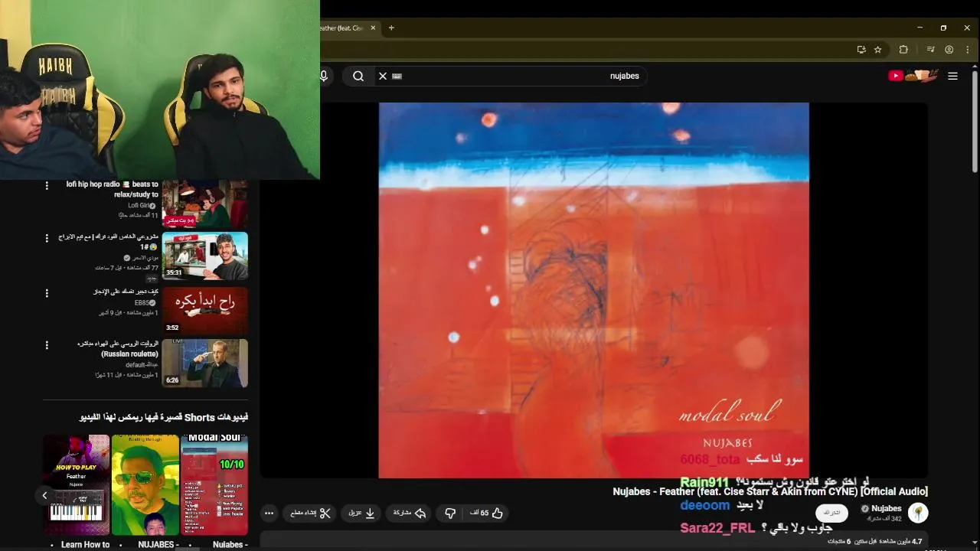Open options for the Russian roulette video
Viewport: 980px width, 551px height.
(x=47, y=345)
